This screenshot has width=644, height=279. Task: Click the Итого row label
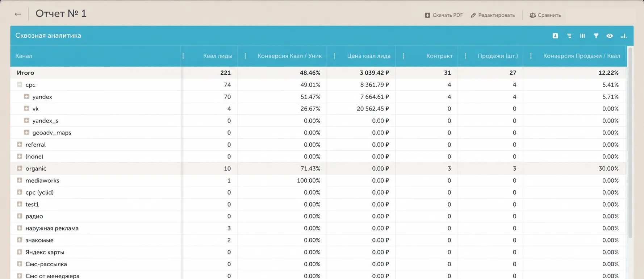click(x=25, y=73)
